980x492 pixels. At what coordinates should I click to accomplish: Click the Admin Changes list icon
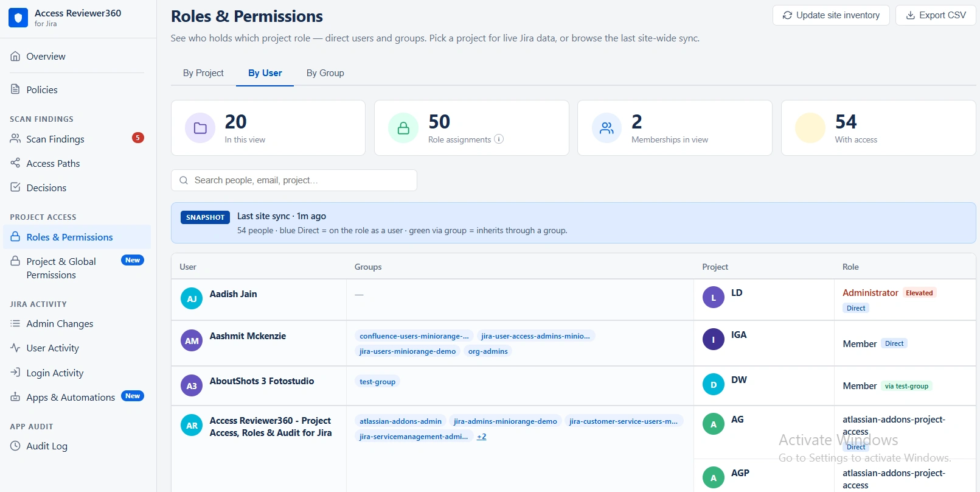[x=15, y=323]
